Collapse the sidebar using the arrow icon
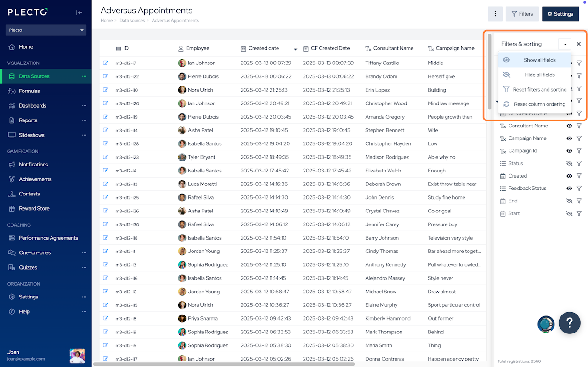Screen dimensions: 588x367 [x=79, y=12]
